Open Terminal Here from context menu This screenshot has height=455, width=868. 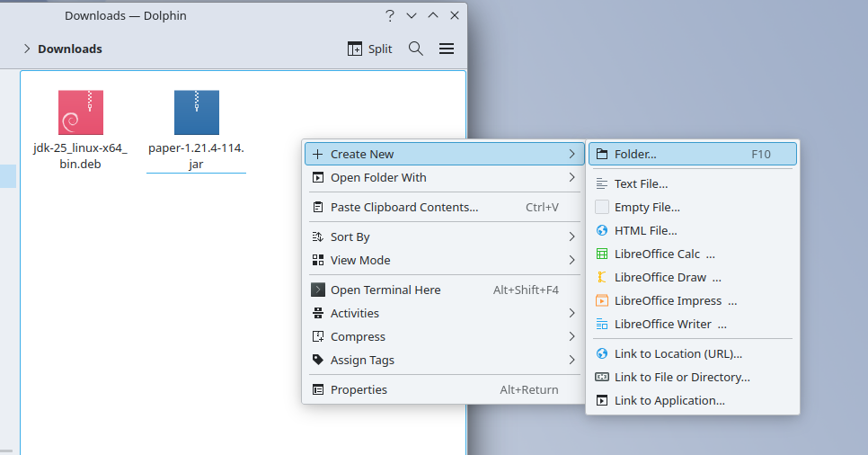[x=385, y=290]
